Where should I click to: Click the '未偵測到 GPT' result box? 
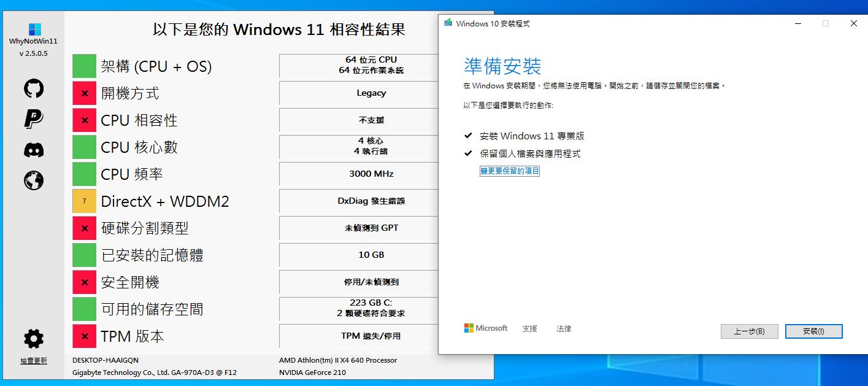359,228
